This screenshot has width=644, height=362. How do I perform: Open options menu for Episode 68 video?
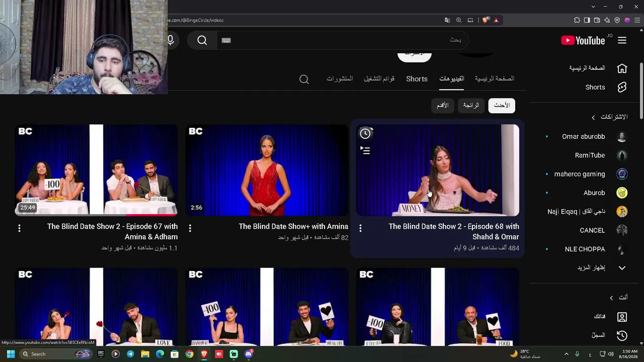click(360, 228)
